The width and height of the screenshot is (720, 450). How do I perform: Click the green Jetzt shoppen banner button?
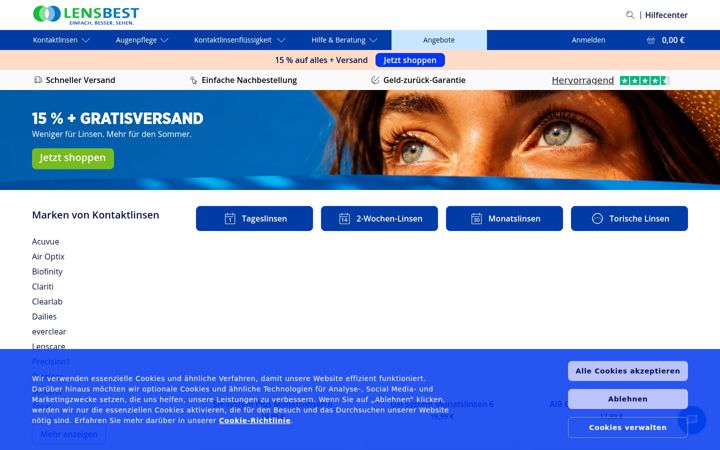click(x=73, y=158)
